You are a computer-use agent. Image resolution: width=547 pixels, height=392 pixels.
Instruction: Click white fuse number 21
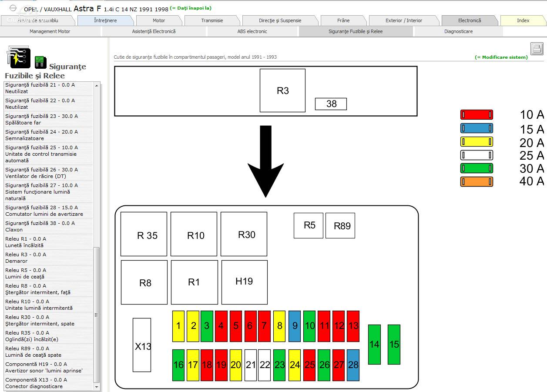point(251,365)
